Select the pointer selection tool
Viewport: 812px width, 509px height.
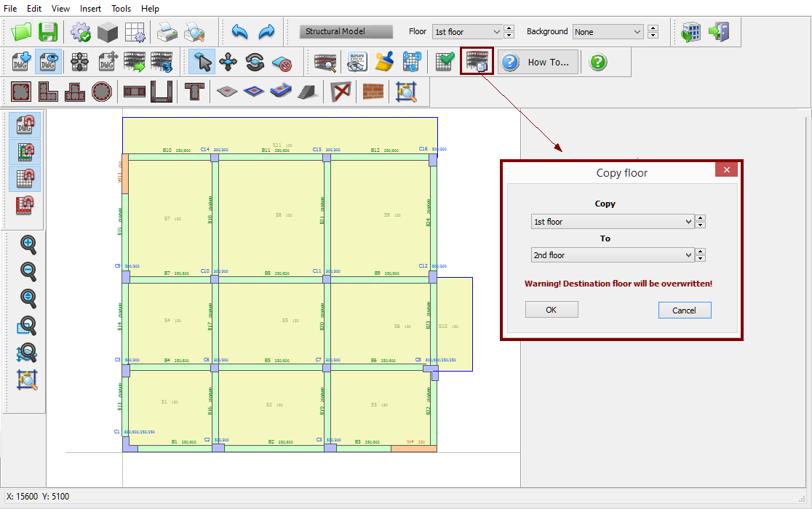coord(202,62)
